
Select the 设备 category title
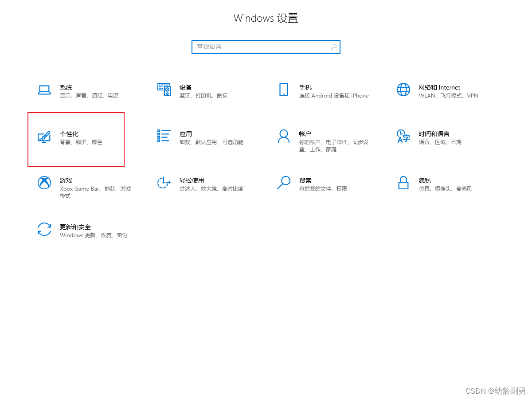(x=186, y=87)
